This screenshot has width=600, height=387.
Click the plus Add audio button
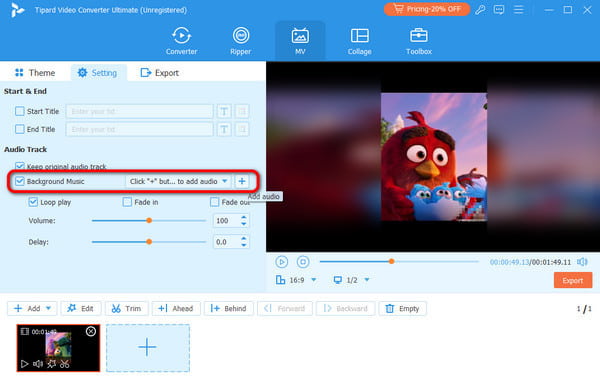click(242, 181)
